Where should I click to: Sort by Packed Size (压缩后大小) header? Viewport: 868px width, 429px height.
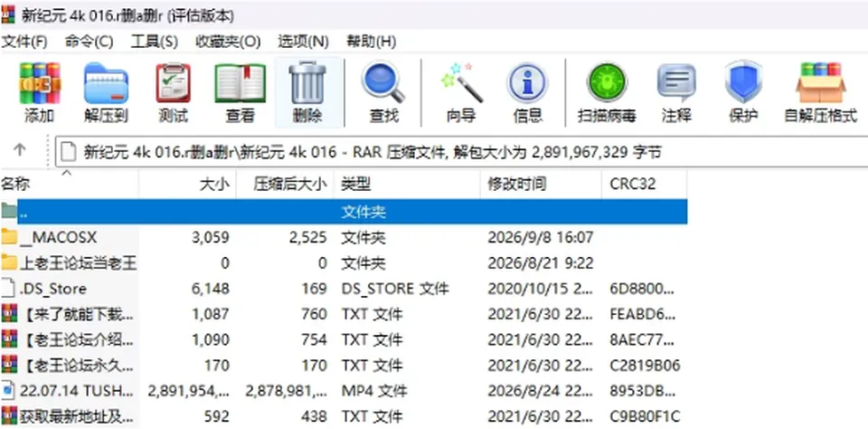pos(285,184)
